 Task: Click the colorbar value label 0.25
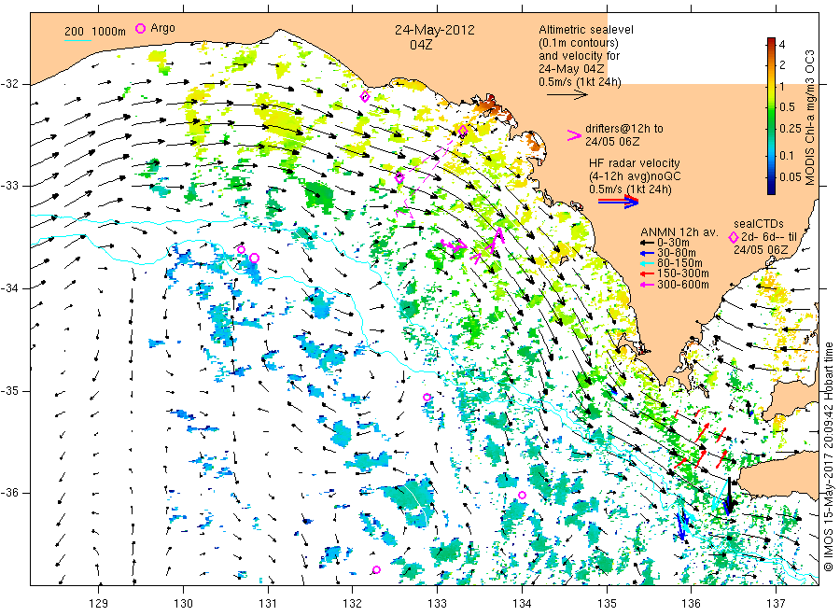point(791,129)
